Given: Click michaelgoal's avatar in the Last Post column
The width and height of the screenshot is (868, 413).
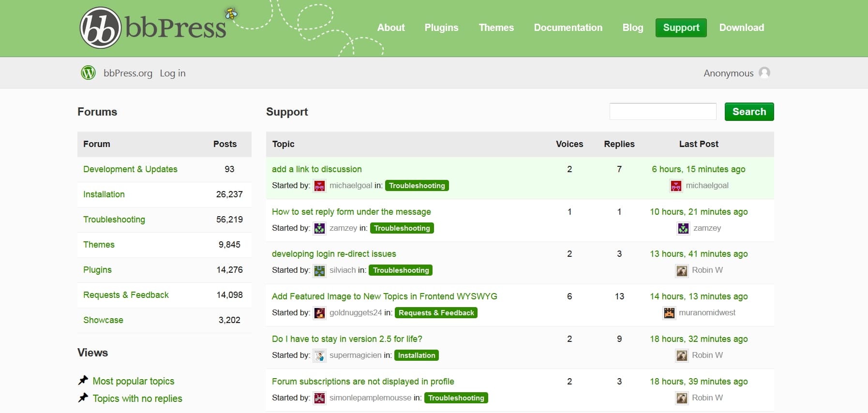Looking at the screenshot, I should coord(676,186).
